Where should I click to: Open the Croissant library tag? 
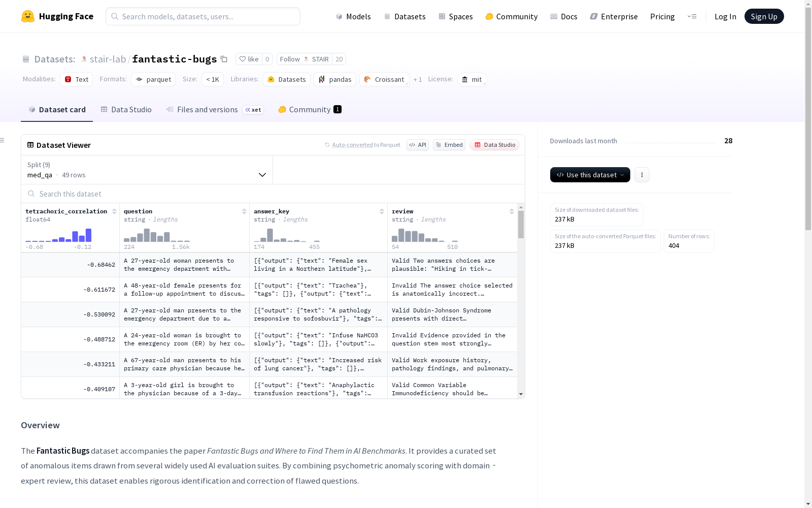(x=384, y=79)
